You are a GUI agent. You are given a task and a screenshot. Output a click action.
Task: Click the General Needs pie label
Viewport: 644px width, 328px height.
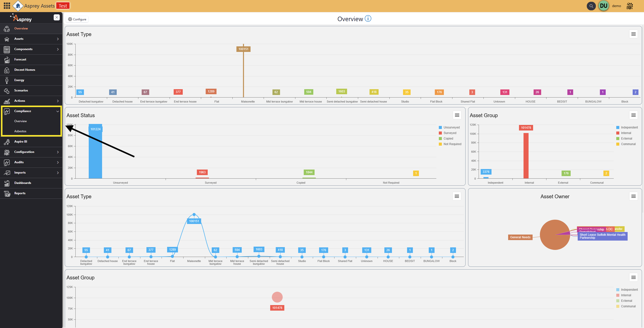(x=520, y=237)
